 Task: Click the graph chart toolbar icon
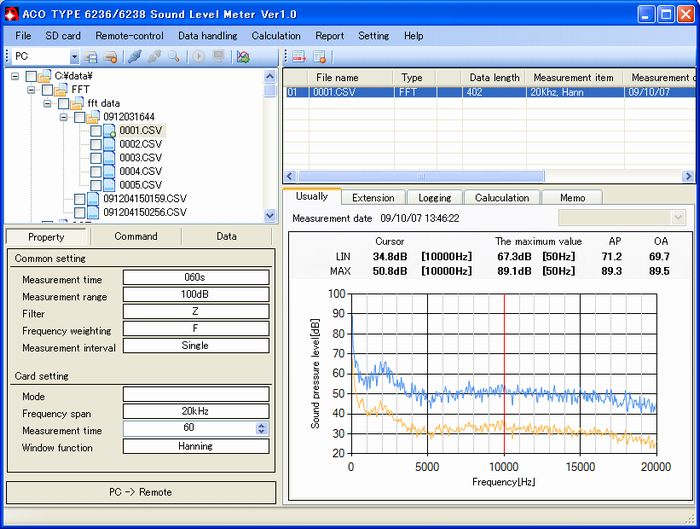pos(242,57)
